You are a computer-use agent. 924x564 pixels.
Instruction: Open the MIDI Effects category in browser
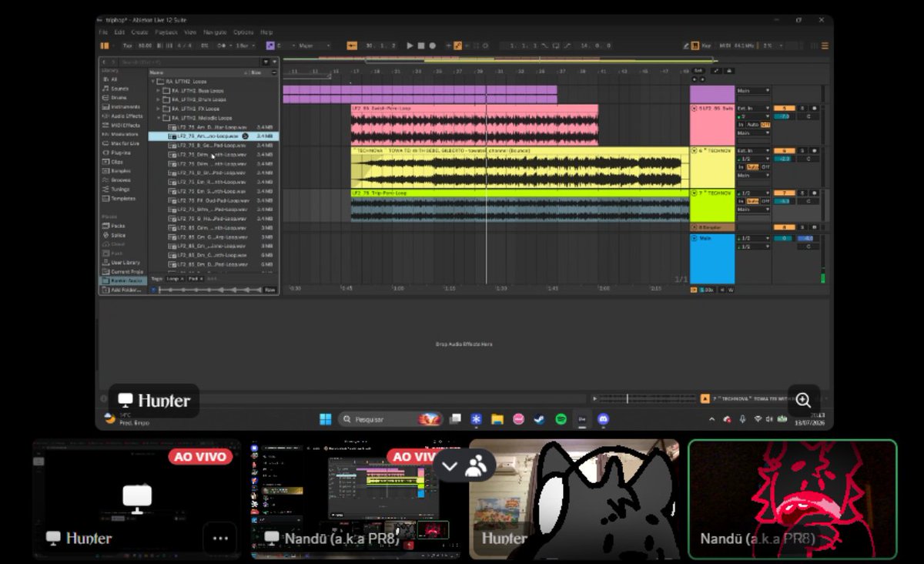[x=122, y=126]
